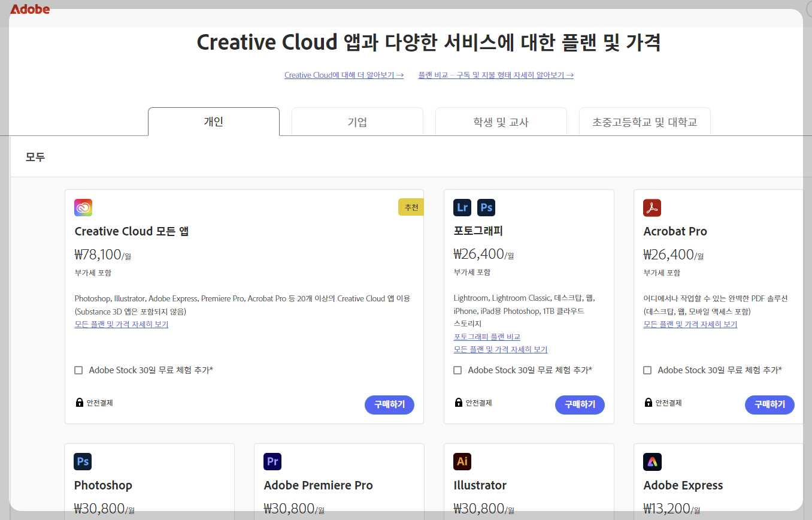This screenshot has width=812, height=520.
Task: Switch to the 기업 tab
Action: (x=357, y=122)
